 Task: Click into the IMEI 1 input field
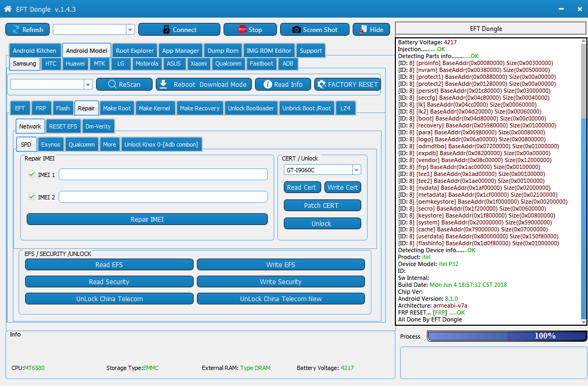click(163, 174)
